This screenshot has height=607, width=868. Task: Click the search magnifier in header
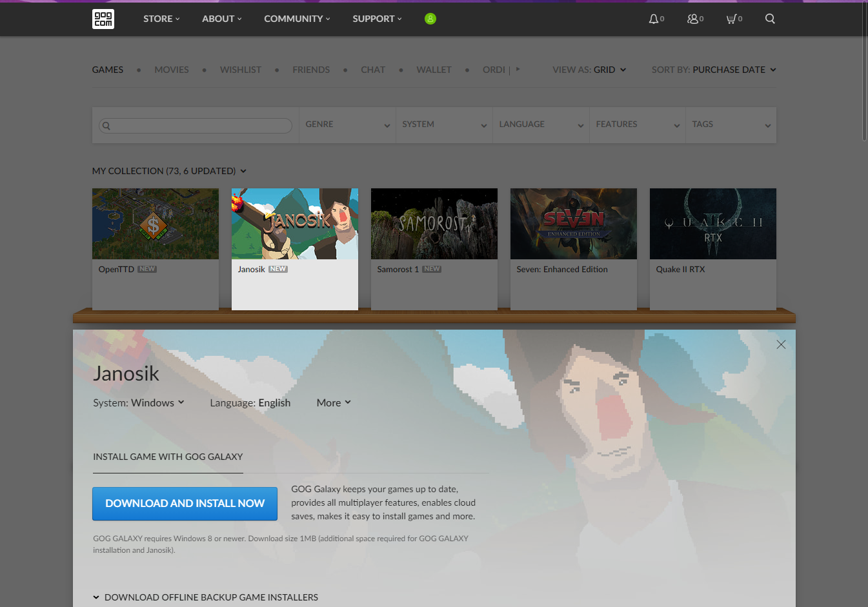770,19
